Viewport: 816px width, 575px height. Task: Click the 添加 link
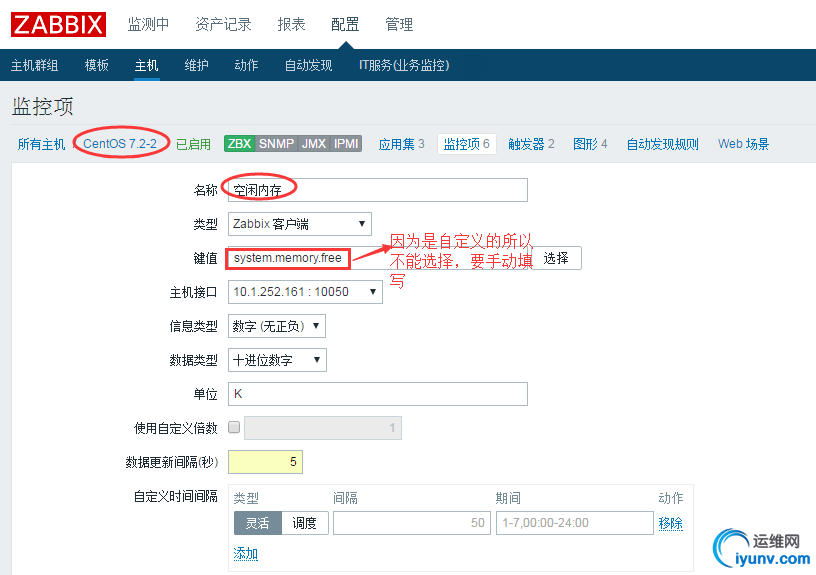(246, 553)
